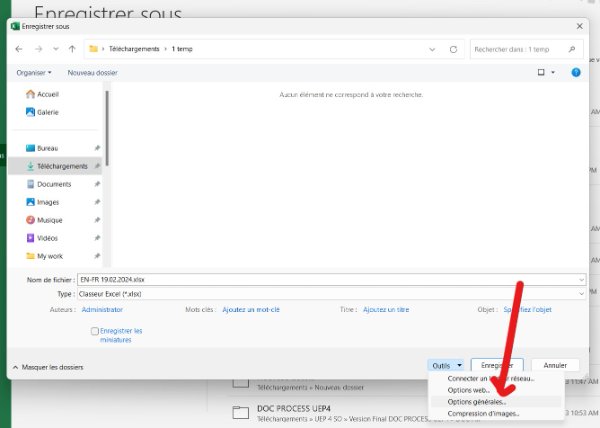
Task: Click folder icon beside DOC PROCESS UEP4
Action: 241,412
